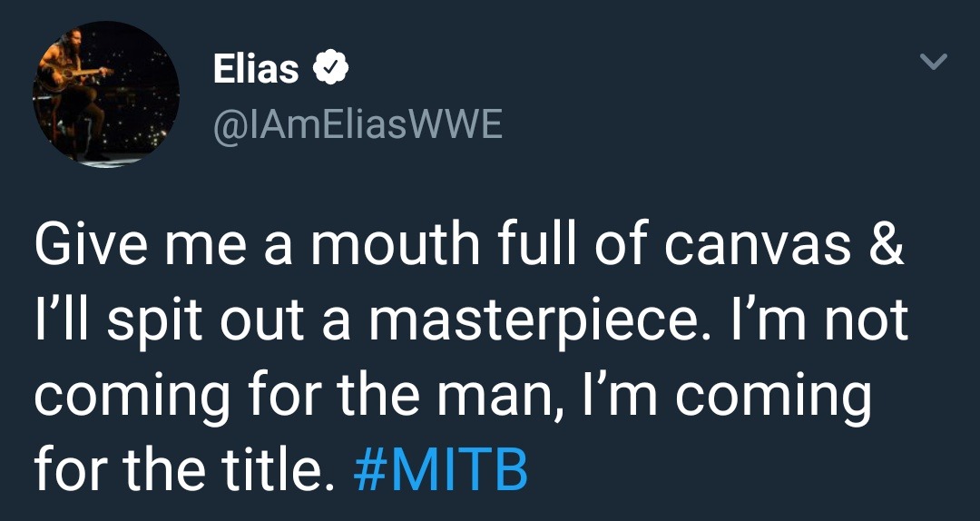Viewport: 980px width, 521px height.
Task: Click the verified checkmark badge beside Elias
Action: [x=328, y=69]
